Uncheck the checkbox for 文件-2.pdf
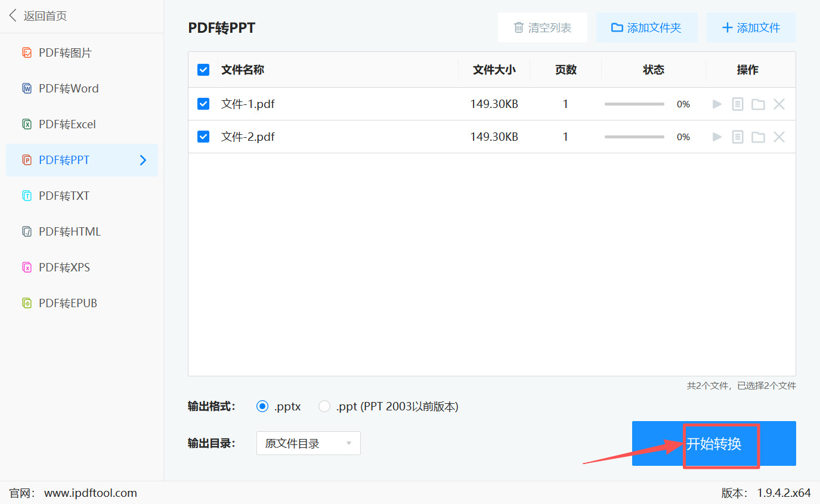 pyautogui.click(x=203, y=137)
